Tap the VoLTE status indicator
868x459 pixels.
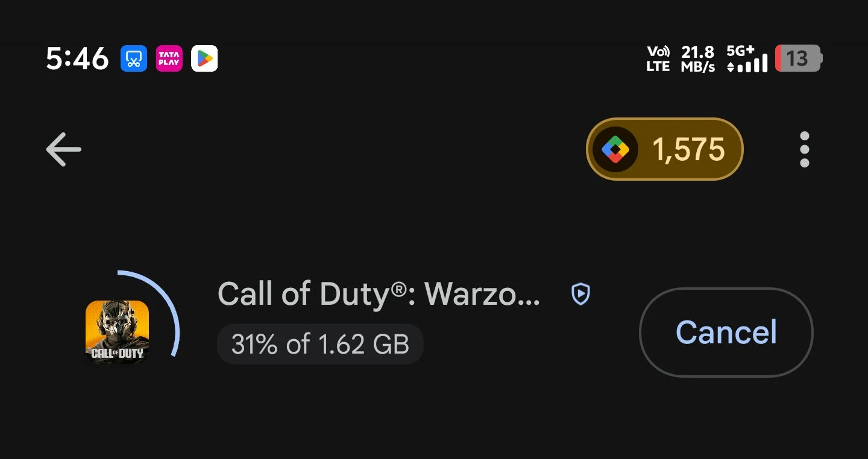tap(658, 59)
